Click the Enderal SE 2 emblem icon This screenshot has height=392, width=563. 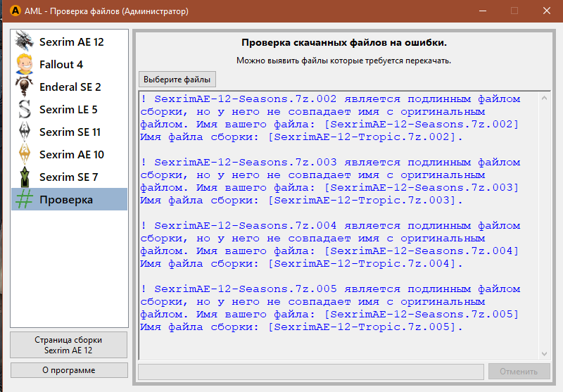(x=25, y=87)
